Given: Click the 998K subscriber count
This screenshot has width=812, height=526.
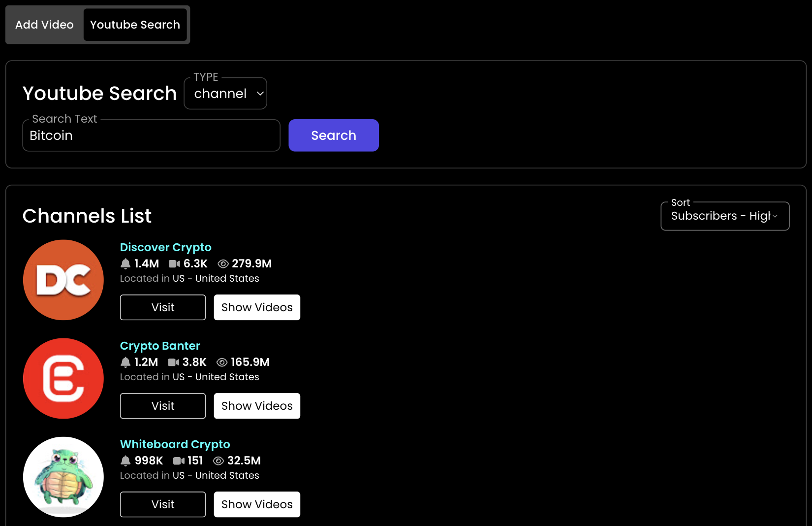Looking at the screenshot, I should point(149,461).
